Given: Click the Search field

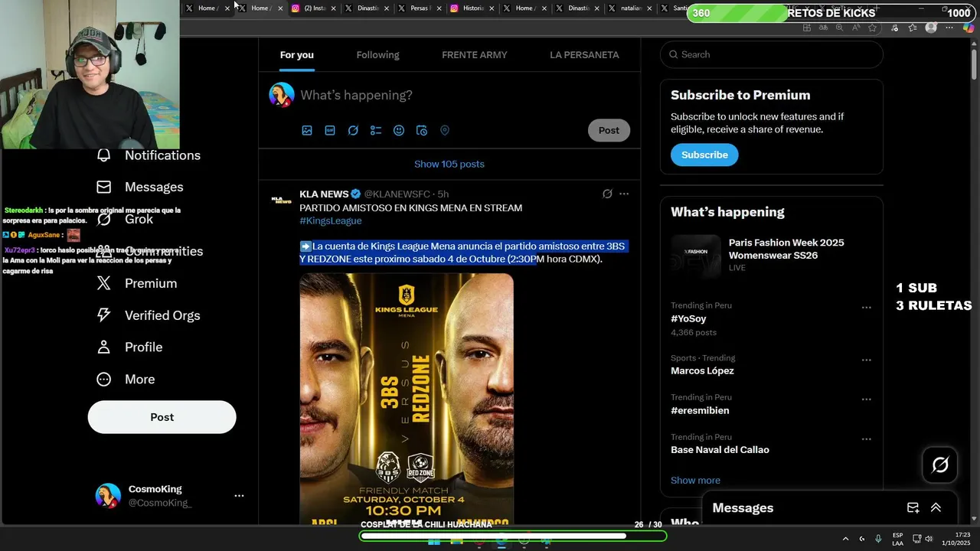Looking at the screenshot, I should [x=771, y=54].
